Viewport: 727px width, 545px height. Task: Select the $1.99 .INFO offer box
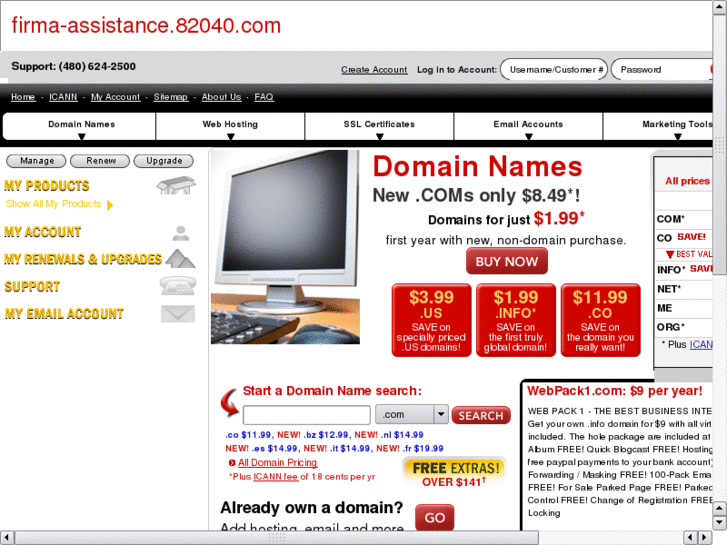(x=516, y=320)
